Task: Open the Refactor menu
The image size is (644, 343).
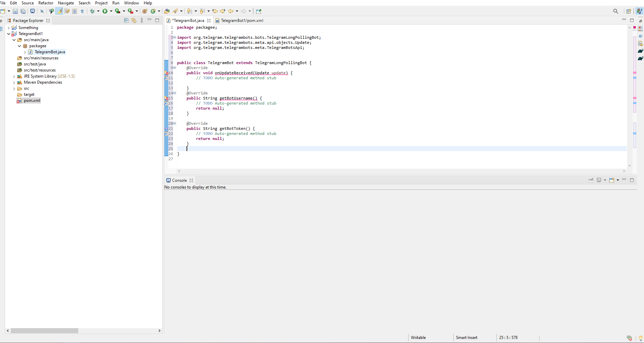Action: 46,3
